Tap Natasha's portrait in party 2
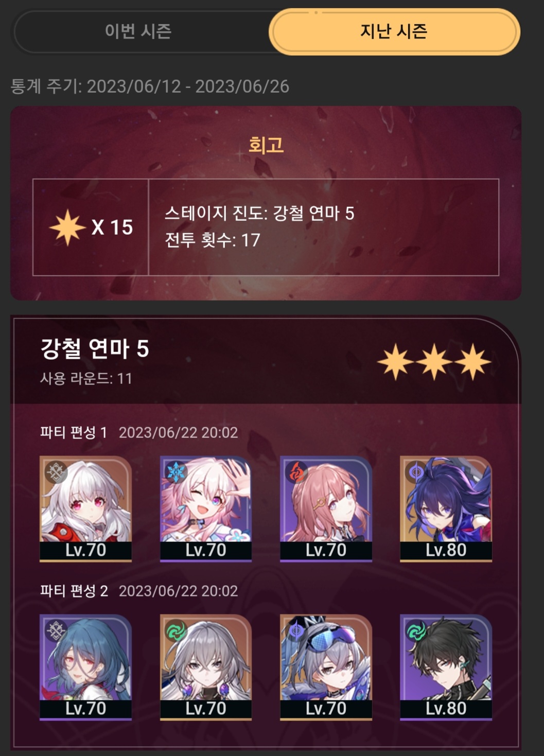Image resolution: width=544 pixels, height=756 pixels. click(x=85, y=667)
